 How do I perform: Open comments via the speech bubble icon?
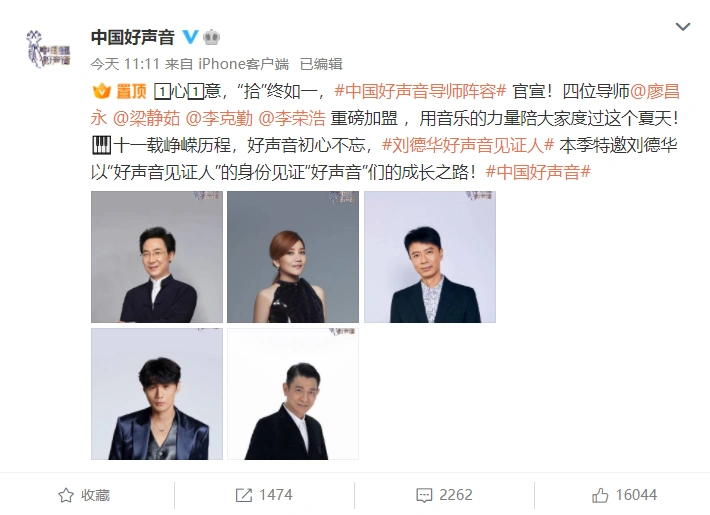[424, 495]
